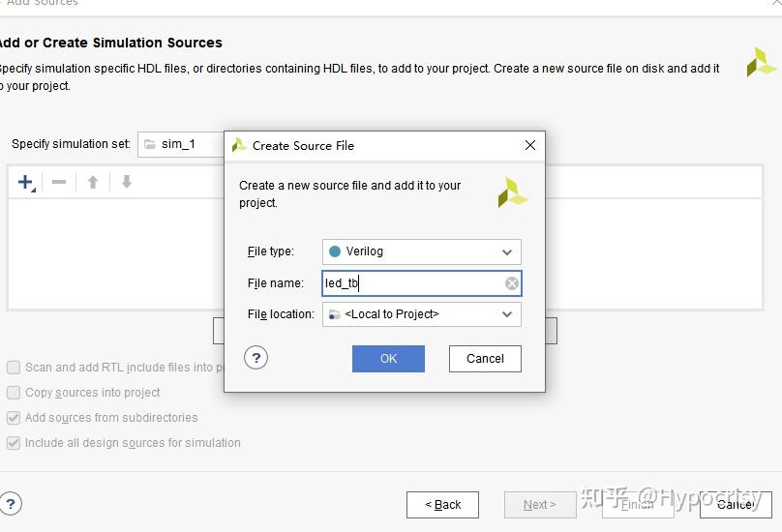Cancel the Create Source File dialog
782x532 pixels.
click(x=485, y=359)
